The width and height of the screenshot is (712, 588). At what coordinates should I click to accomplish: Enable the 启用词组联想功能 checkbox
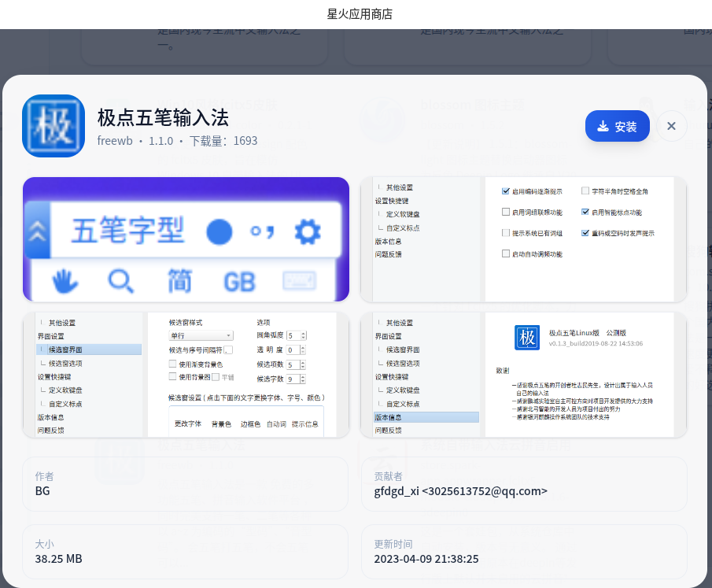(x=506, y=210)
